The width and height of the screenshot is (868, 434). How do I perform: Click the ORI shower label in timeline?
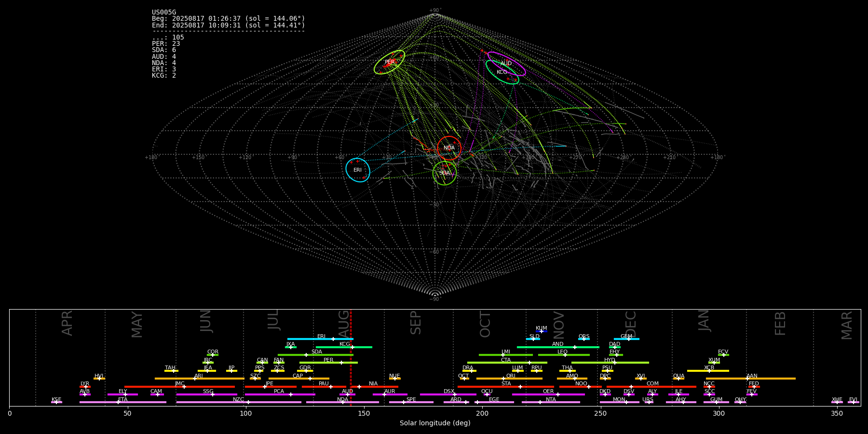click(511, 376)
